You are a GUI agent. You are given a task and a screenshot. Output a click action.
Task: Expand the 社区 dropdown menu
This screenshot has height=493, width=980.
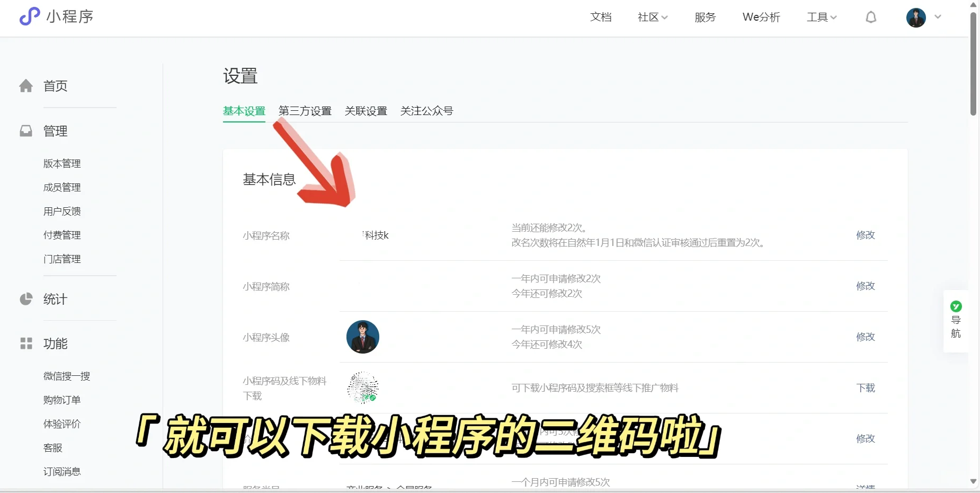pos(653,17)
